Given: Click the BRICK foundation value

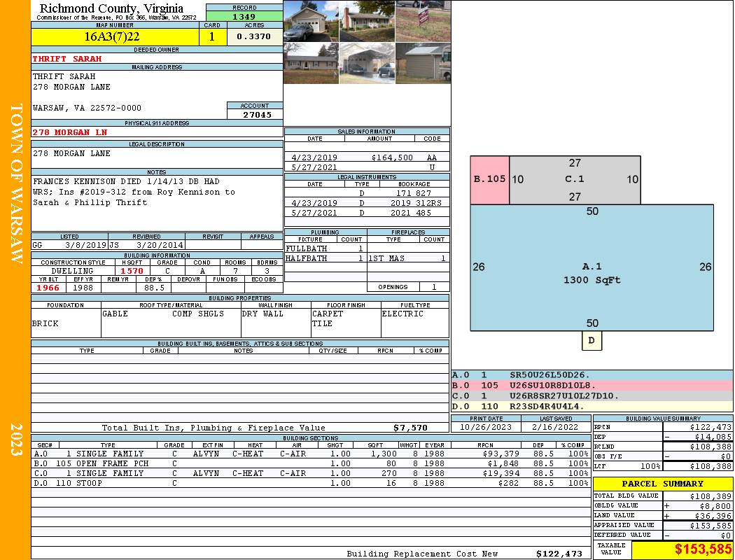Looking at the screenshot, I should pyautogui.click(x=45, y=323).
